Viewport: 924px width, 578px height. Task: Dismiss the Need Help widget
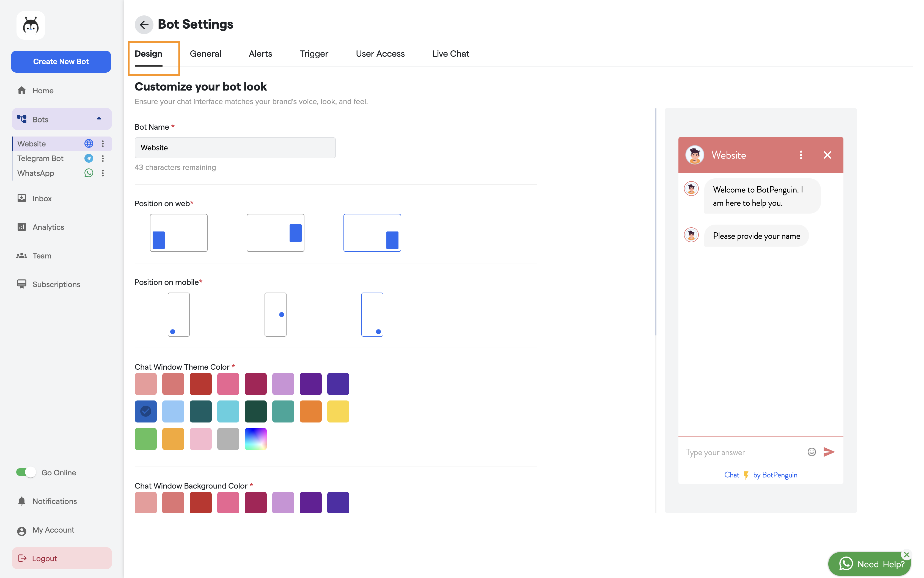point(906,555)
